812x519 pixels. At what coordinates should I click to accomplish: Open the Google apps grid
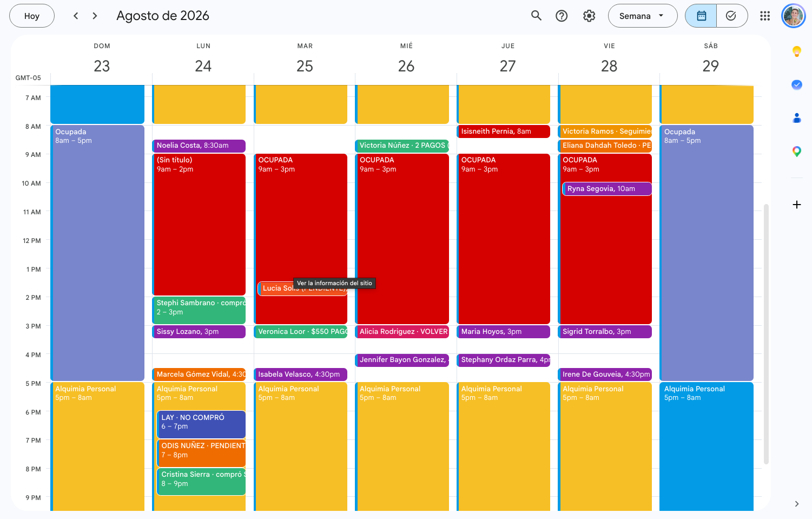click(x=765, y=16)
